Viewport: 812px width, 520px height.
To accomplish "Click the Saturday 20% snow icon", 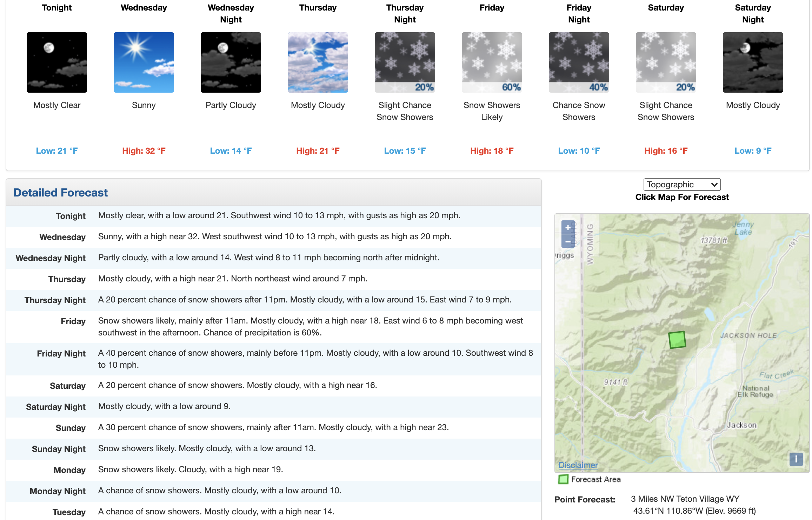I will pos(666,62).
